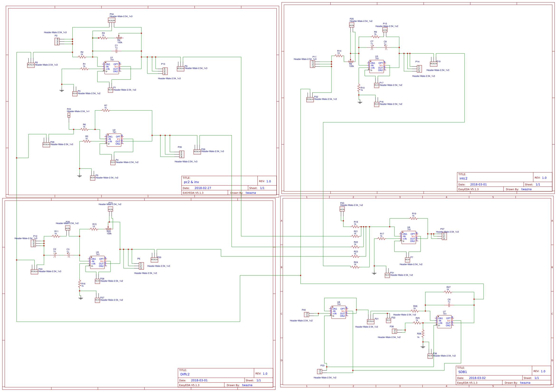This screenshot has width=557, height=392.
Task: Select resistor R16 below U5
Action: (80, 284)
